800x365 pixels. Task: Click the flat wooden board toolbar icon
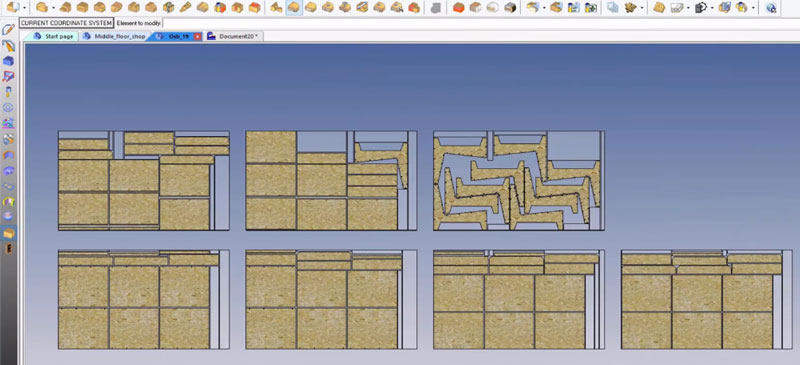pyautogui.click(x=659, y=7)
